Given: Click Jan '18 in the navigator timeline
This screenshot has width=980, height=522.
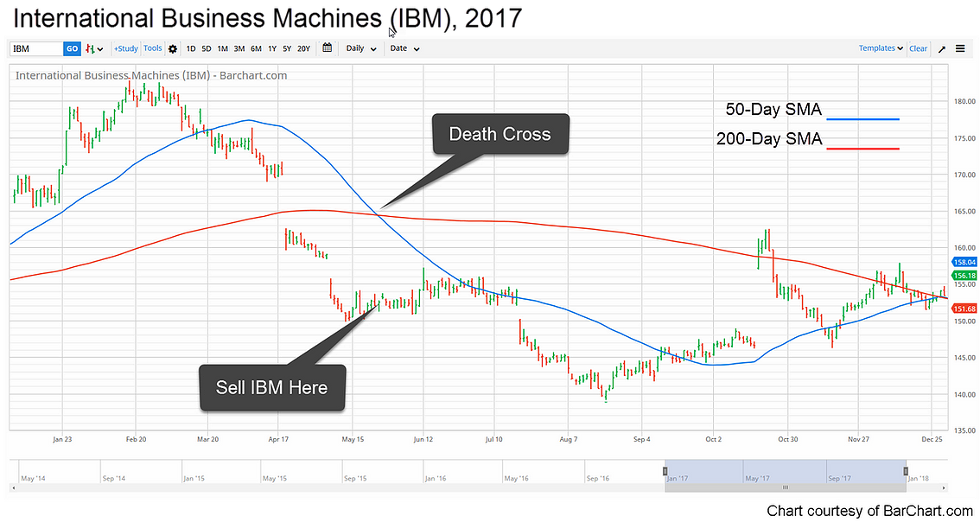Looking at the screenshot, I should click(x=918, y=479).
